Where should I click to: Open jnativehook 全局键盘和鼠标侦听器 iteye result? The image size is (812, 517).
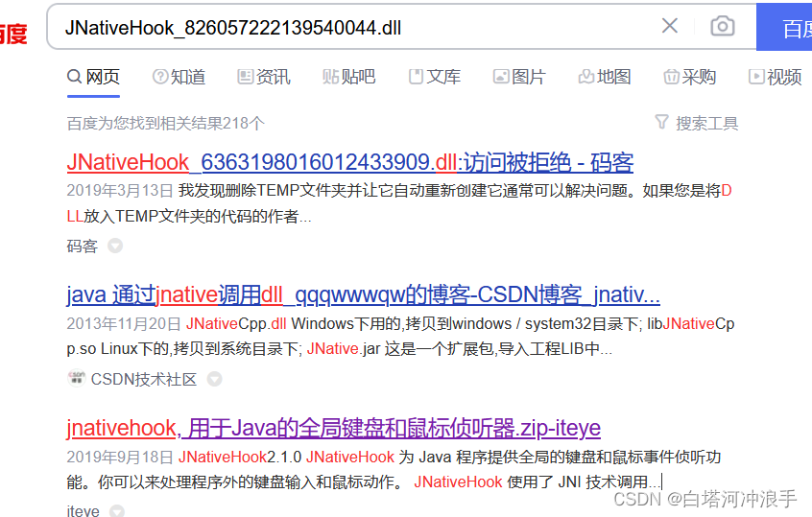(x=333, y=428)
